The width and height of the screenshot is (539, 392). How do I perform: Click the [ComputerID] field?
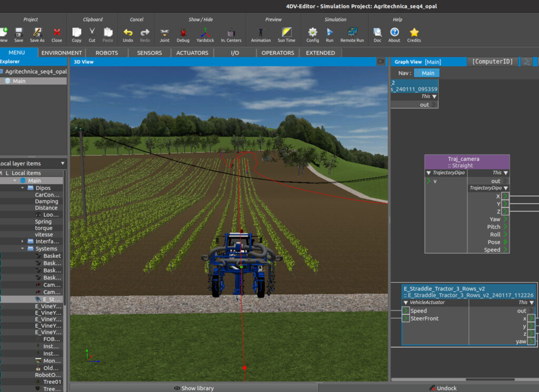[x=492, y=62]
